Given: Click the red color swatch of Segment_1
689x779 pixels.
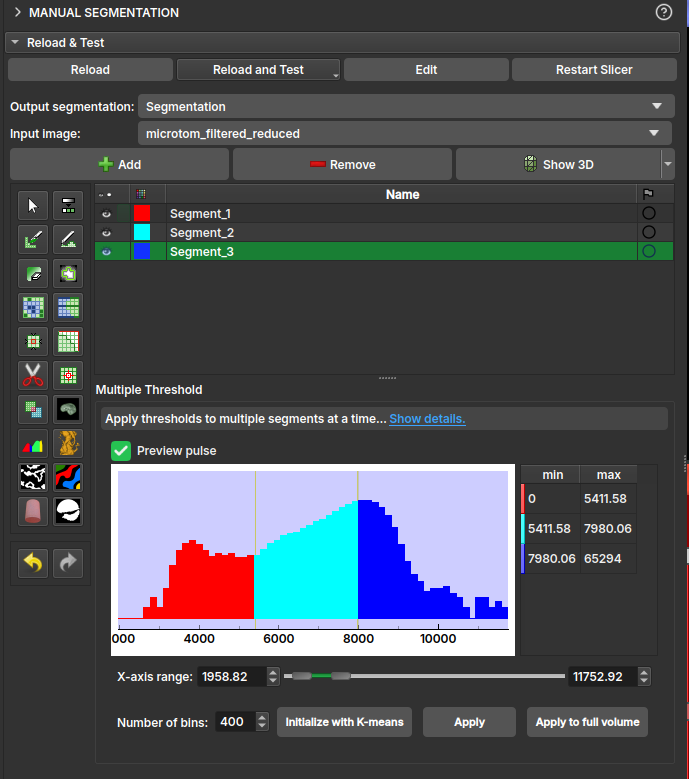Looking at the screenshot, I should pos(141,214).
